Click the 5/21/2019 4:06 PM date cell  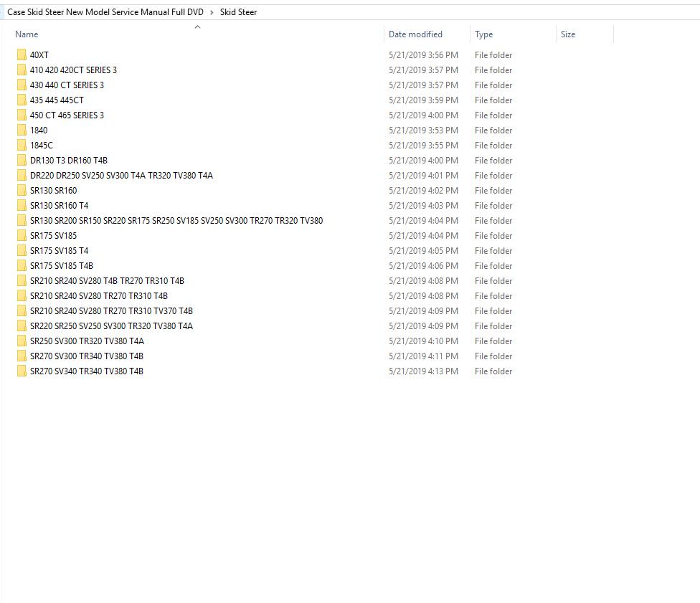tap(423, 265)
